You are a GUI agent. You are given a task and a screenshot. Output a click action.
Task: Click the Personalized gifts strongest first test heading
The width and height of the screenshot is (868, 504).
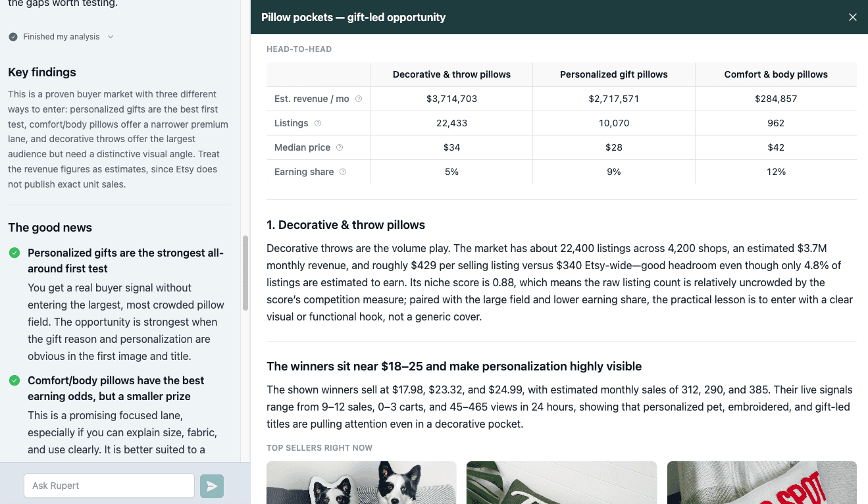pos(126,261)
